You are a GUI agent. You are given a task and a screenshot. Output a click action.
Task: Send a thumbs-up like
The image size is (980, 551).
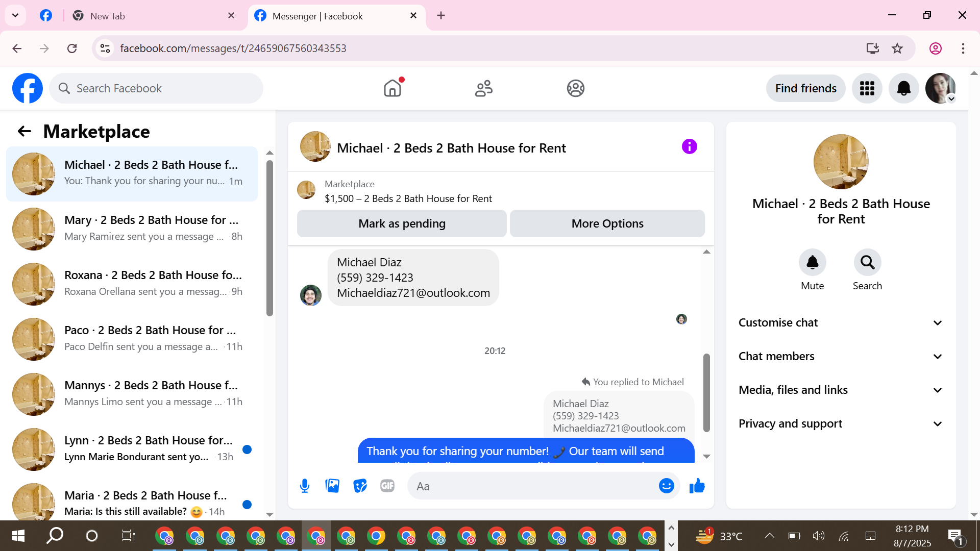697,486
